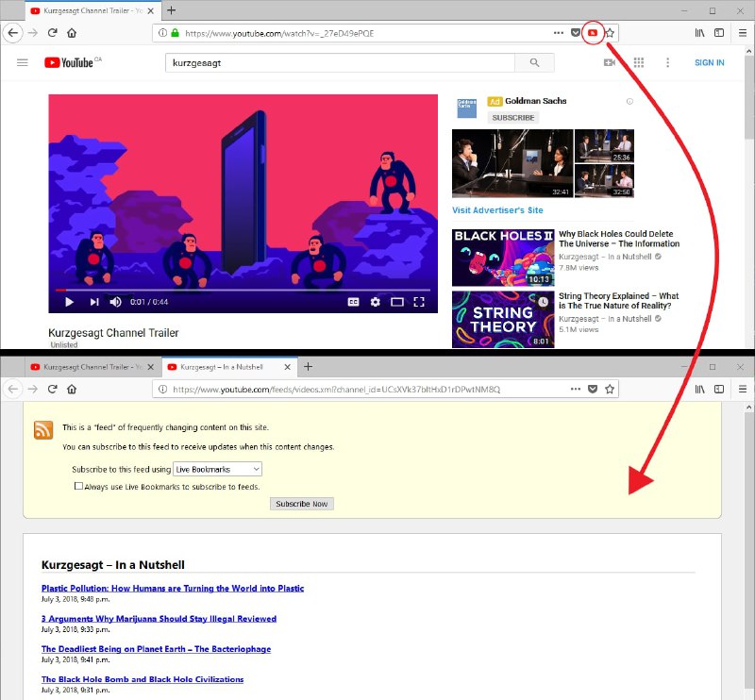Click the YouTube video upload camera icon
This screenshot has width=755, height=700.
(609, 62)
